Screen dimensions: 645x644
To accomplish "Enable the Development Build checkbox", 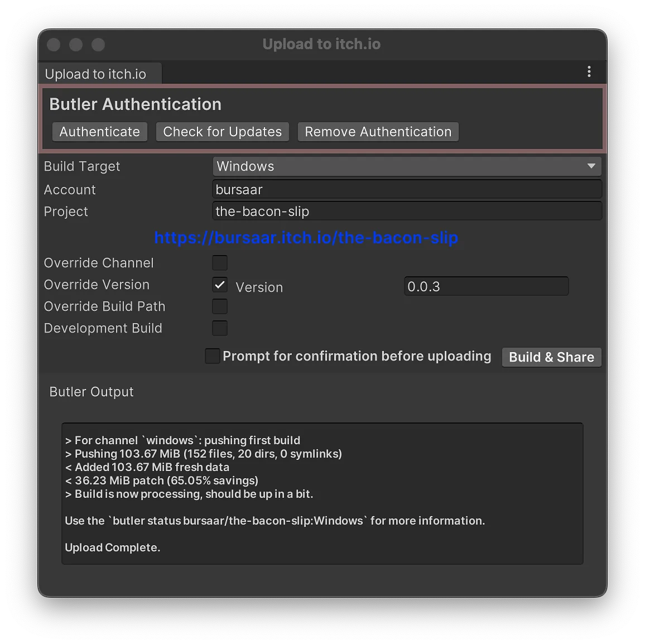I will click(x=220, y=328).
